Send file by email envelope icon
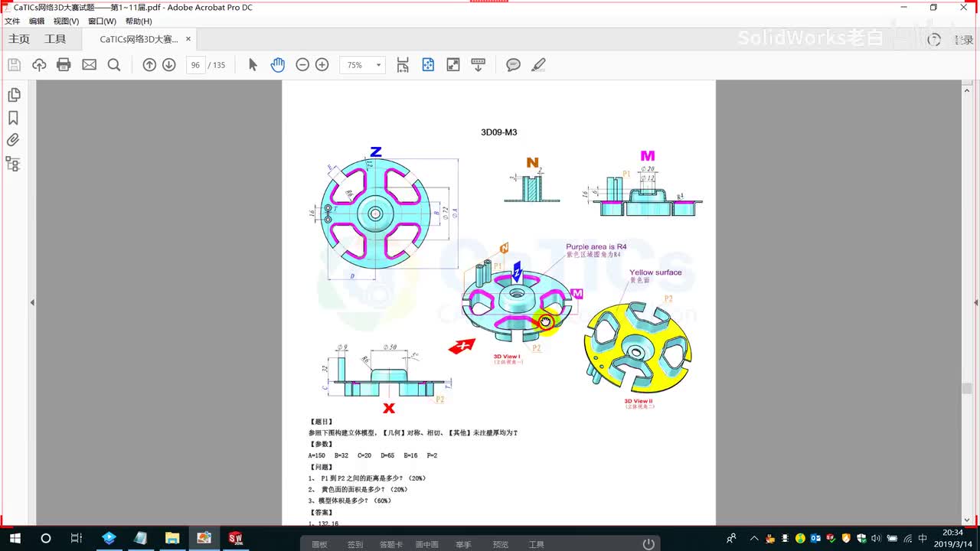Image resolution: width=980 pixels, height=551 pixels. point(90,65)
